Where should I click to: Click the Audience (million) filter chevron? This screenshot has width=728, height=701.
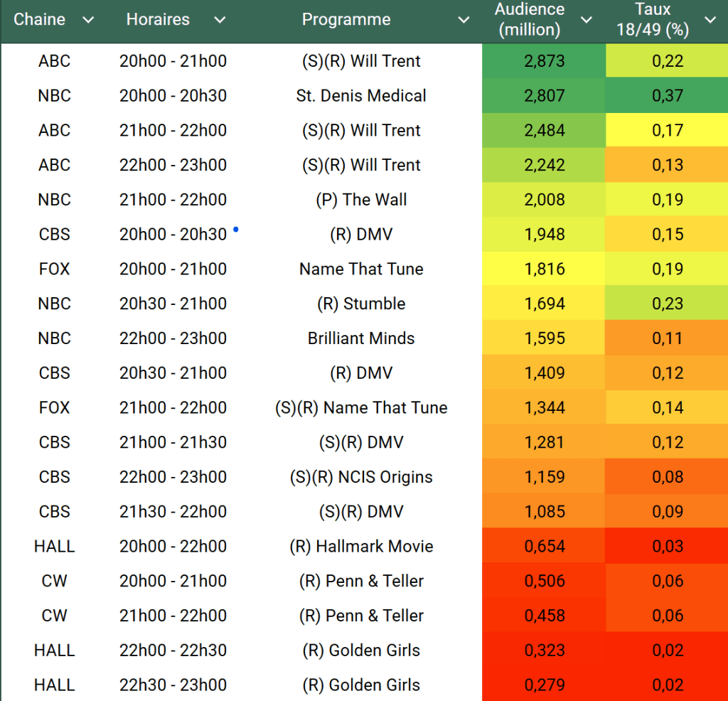(x=587, y=20)
